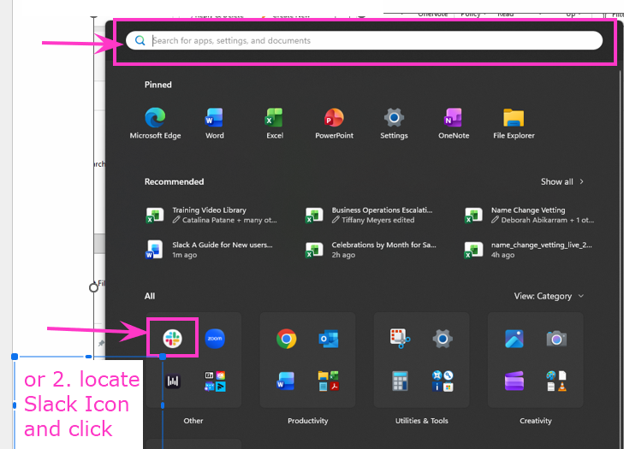Launch Word from Pinned apps

coord(214,123)
